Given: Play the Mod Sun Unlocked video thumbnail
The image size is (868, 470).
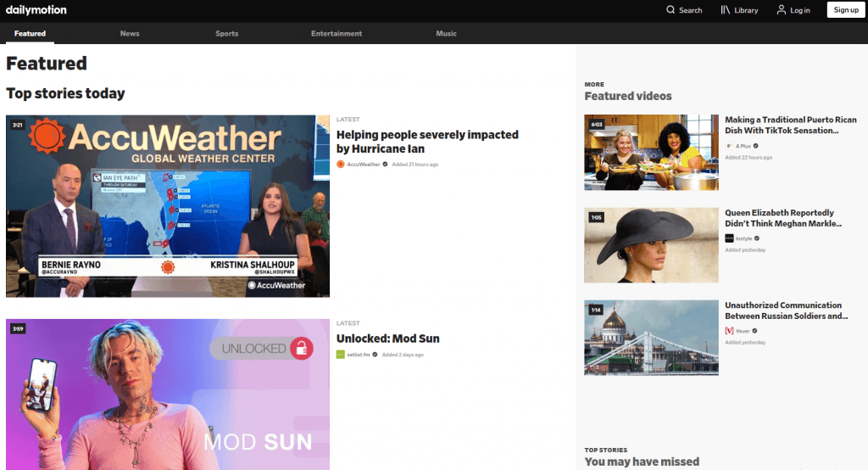Looking at the screenshot, I should point(168,394).
